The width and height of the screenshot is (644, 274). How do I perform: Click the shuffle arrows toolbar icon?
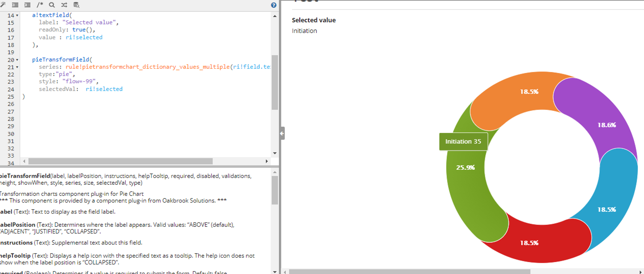[64, 5]
